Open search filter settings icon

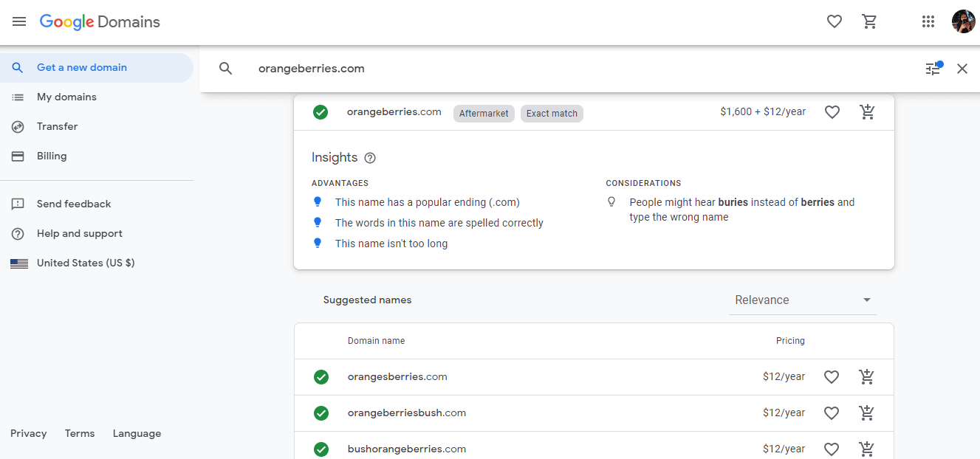tap(933, 69)
